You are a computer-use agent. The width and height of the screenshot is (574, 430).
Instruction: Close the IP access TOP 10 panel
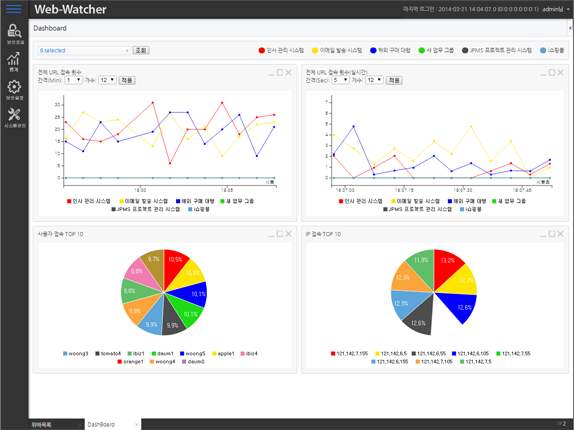560,234
